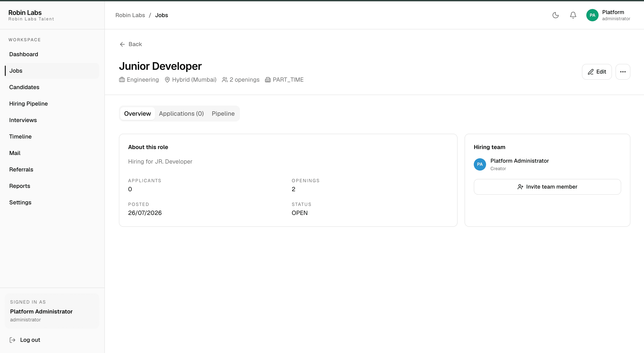Click the About this role heading
Viewport: 644px width, 353px height.
(x=148, y=147)
